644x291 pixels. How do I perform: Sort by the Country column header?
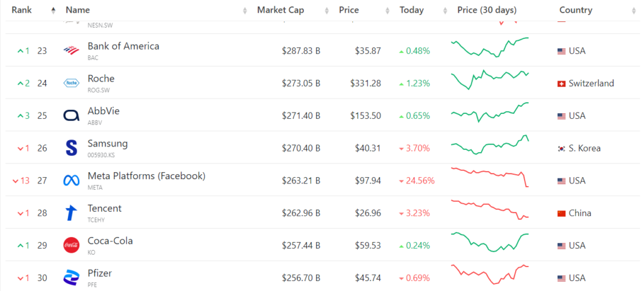[x=575, y=10]
